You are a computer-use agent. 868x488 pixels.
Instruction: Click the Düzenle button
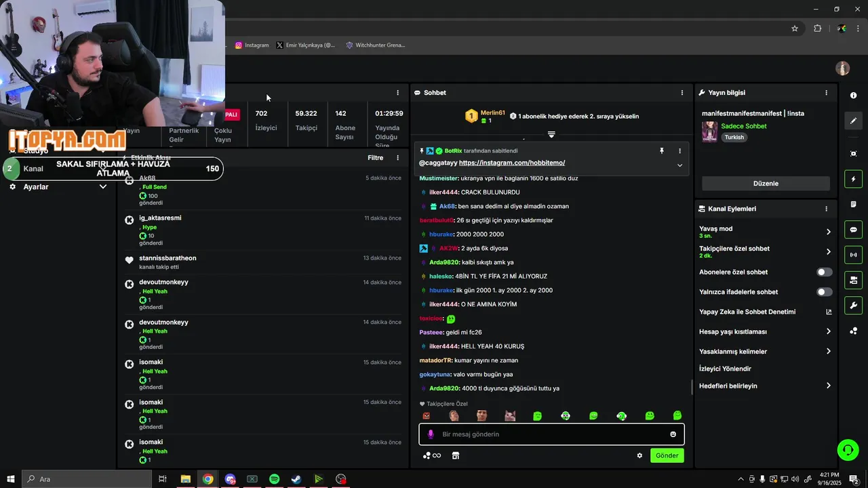click(766, 184)
